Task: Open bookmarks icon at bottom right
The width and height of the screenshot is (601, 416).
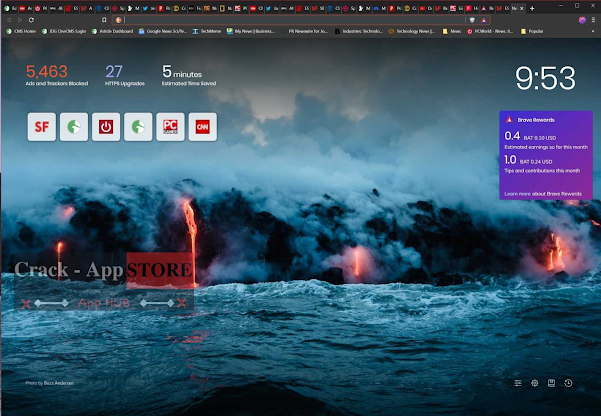Action: coord(552,383)
